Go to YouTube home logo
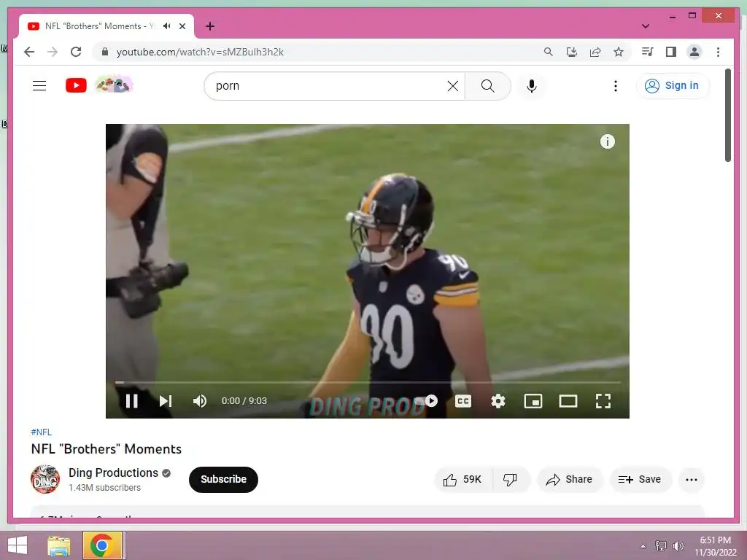Screen dimensions: 747x560 coord(76,86)
